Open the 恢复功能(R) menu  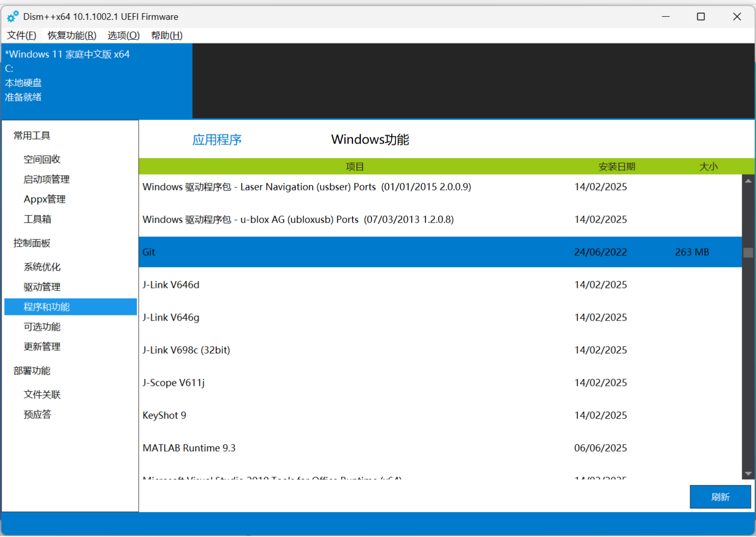pyautogui.click(x=72, y=35)
